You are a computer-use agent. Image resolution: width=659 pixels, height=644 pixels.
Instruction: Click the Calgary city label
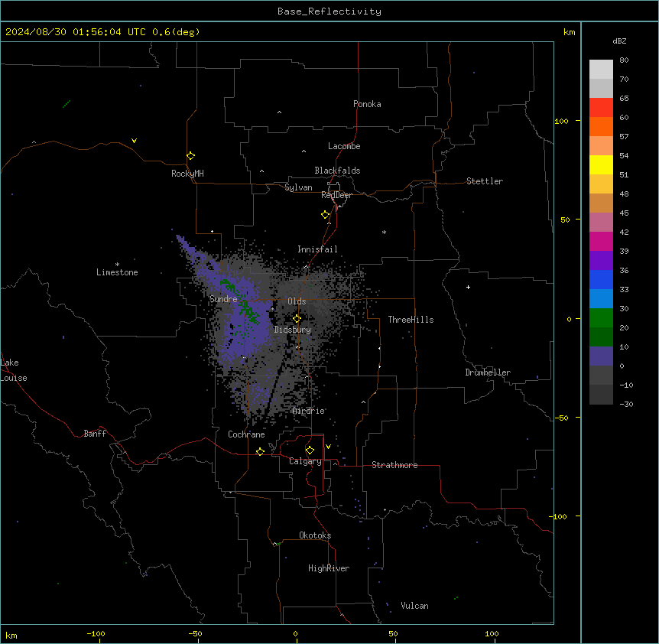[305, 461]
